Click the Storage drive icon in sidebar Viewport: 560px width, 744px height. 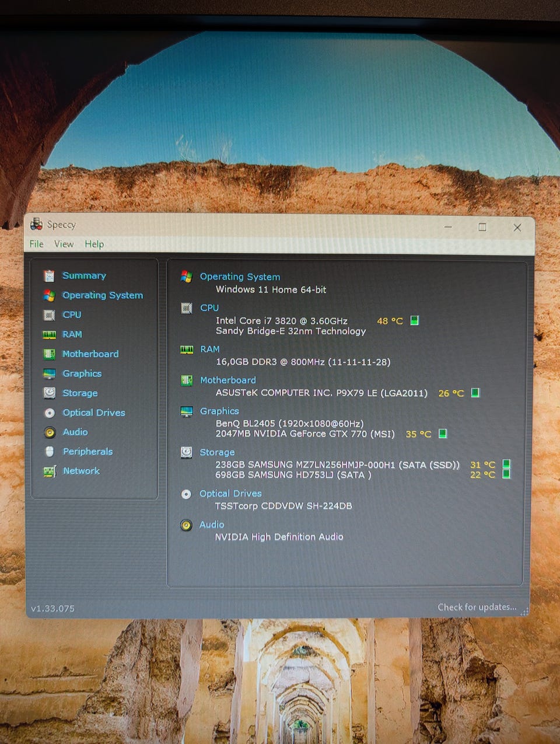50,393
